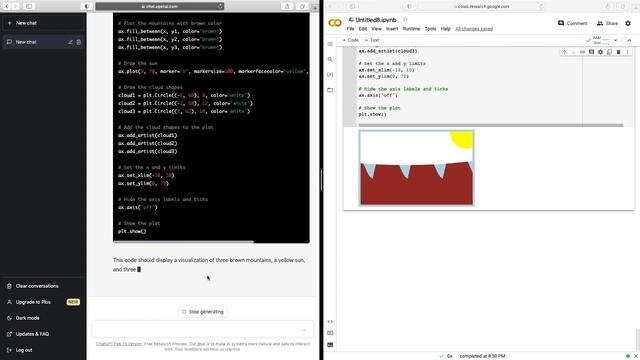Click the colab.research.google.com address bar

pyautogui.click(x=482, y=6)
